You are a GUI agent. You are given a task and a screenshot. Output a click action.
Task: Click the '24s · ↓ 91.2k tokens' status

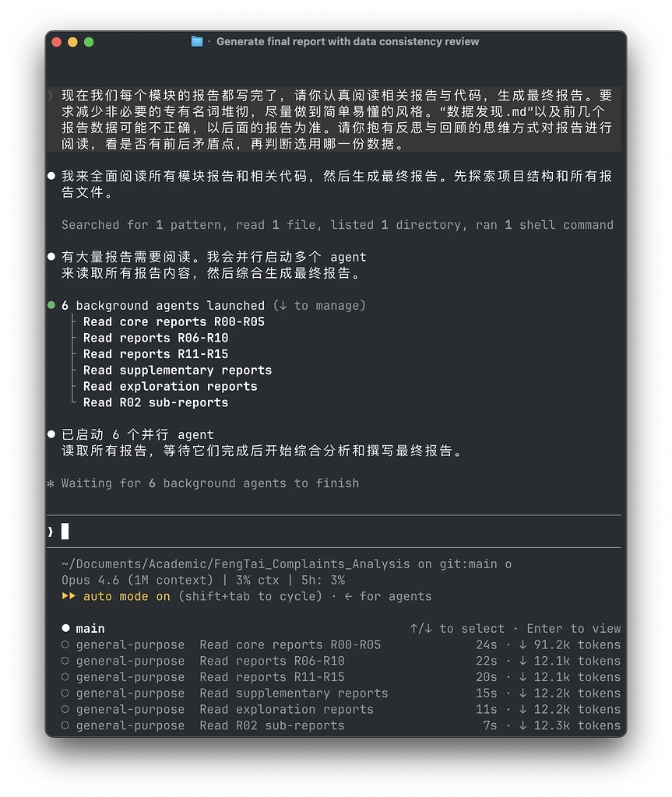coord(548,645)
